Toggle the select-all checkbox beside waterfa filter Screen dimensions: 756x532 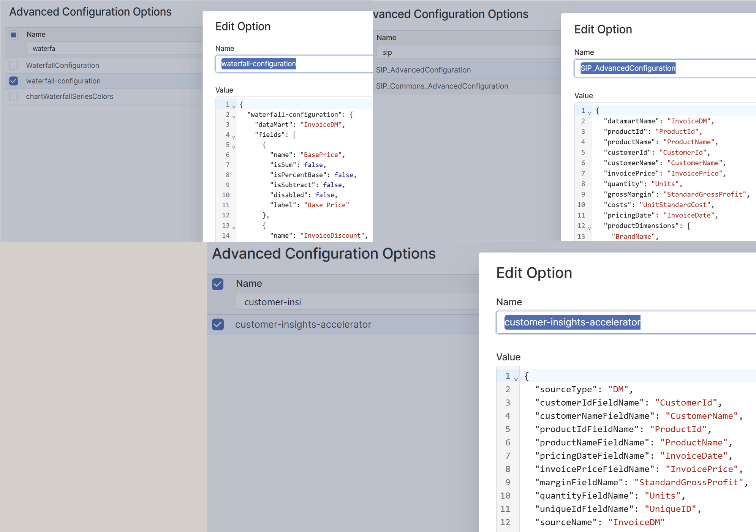[14, 35]
